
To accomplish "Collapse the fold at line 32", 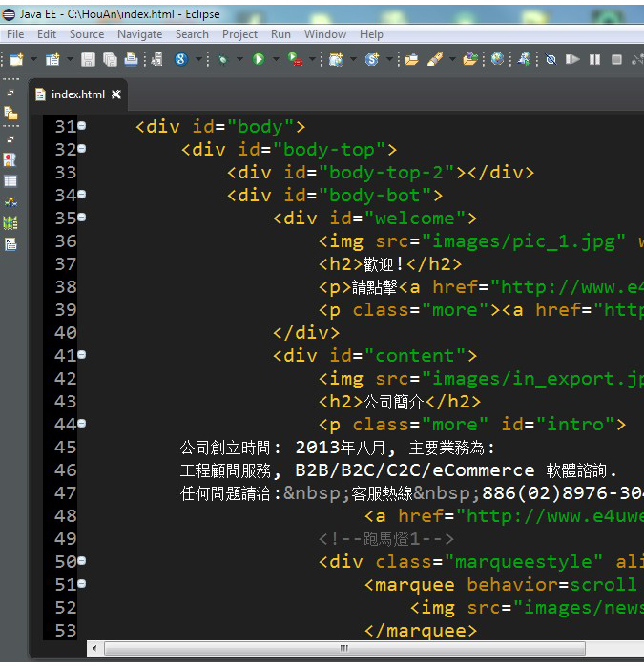I will [82, 149].
